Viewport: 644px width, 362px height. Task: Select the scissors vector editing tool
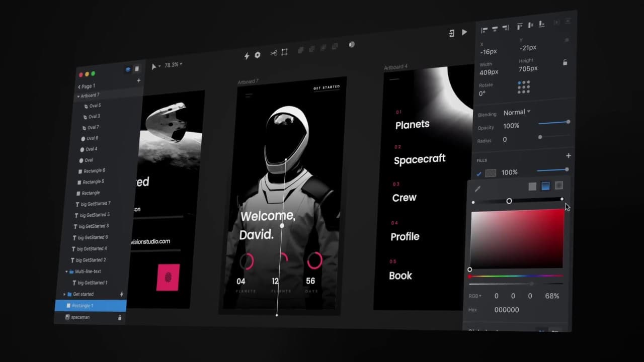tap(275, 52)
